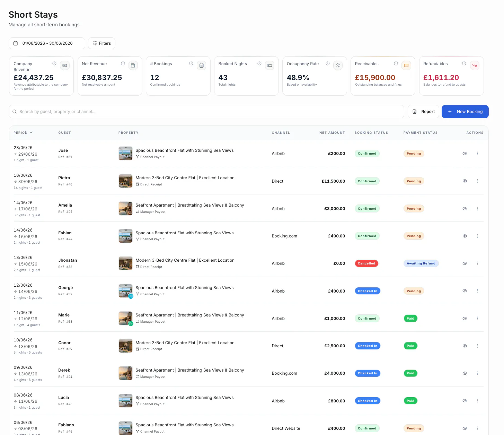The image size is (504, 435).
Task: Click the Cancelled status badge for Jhonatan
Action: (366, 263)
